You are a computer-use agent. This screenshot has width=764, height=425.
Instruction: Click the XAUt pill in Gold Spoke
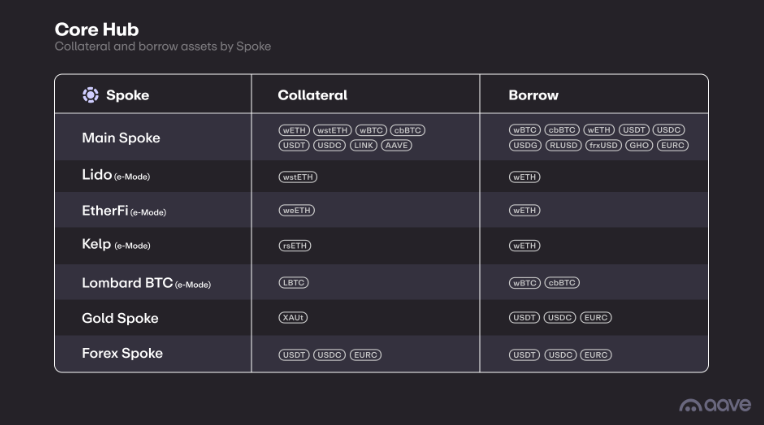click(293, 317)
